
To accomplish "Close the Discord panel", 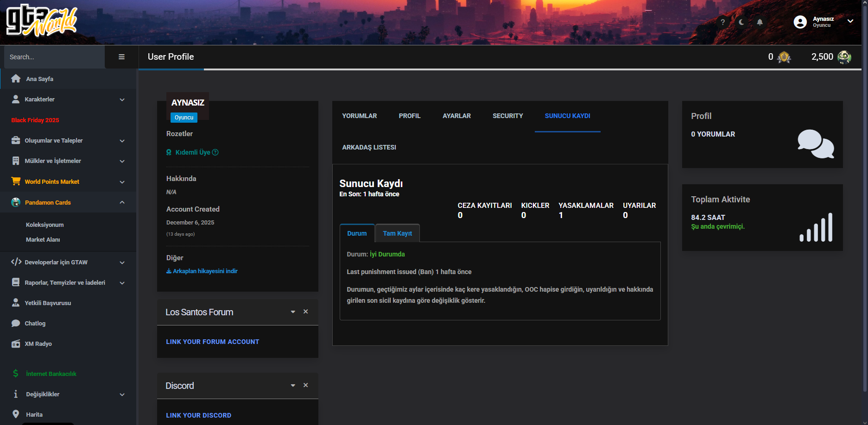I will [306, 385].
